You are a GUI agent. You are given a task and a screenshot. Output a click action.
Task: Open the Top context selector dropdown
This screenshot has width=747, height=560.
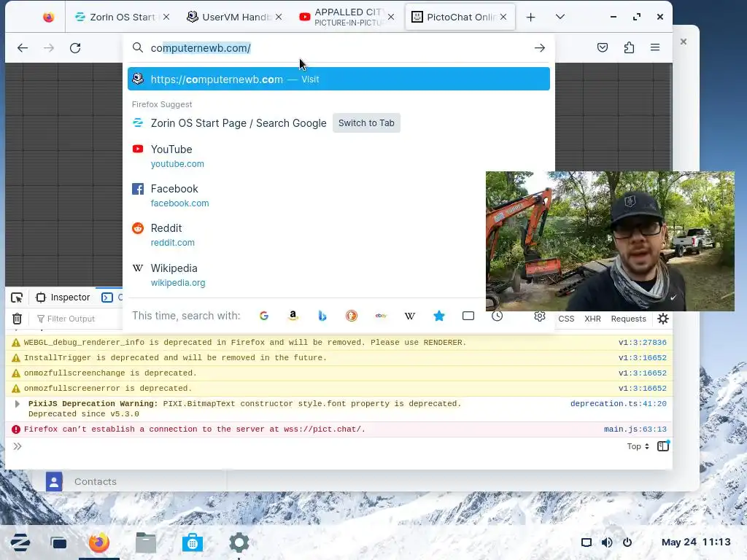(638, 446)
